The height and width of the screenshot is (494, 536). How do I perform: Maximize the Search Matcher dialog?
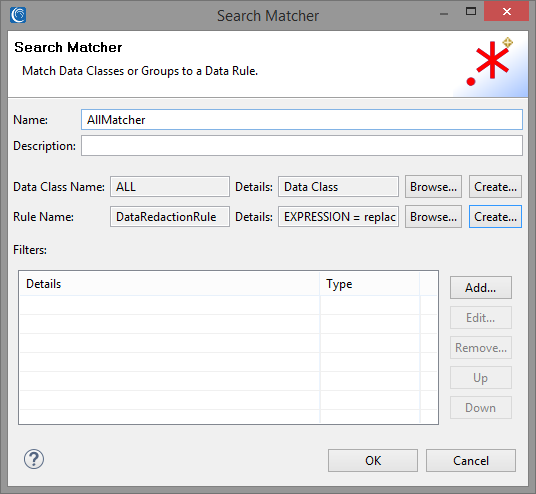click(471, 12)
